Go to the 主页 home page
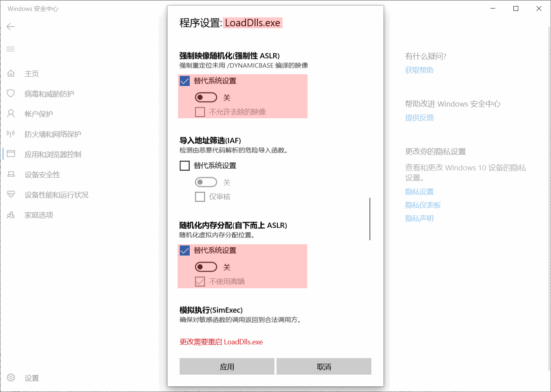The width and height of the screenshot is (551, 392). (x=31, y=73)
